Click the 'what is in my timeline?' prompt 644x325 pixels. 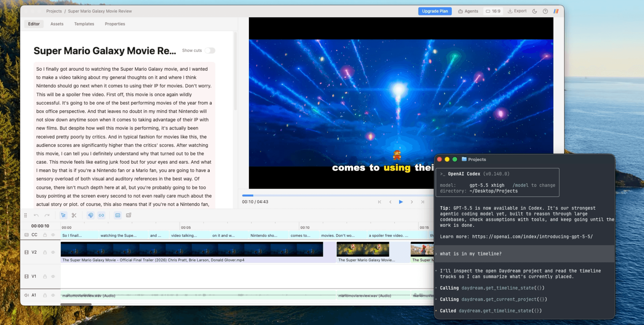coord(471,254)
